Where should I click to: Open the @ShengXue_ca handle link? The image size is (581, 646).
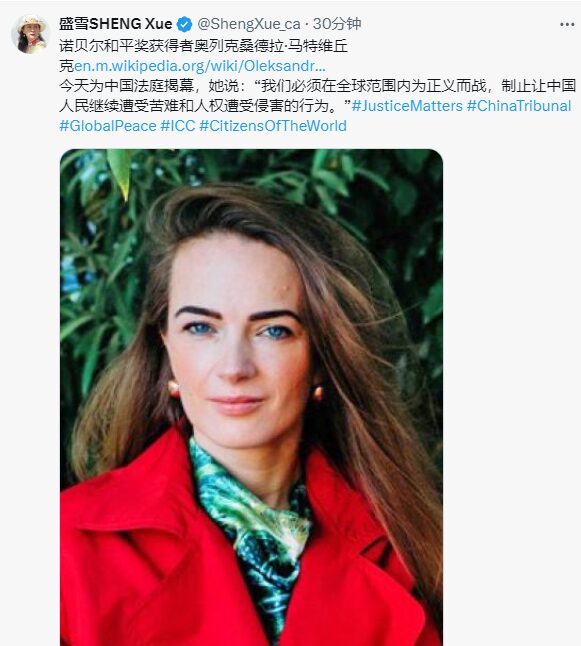pyautogui.click(x=249, y=24)
